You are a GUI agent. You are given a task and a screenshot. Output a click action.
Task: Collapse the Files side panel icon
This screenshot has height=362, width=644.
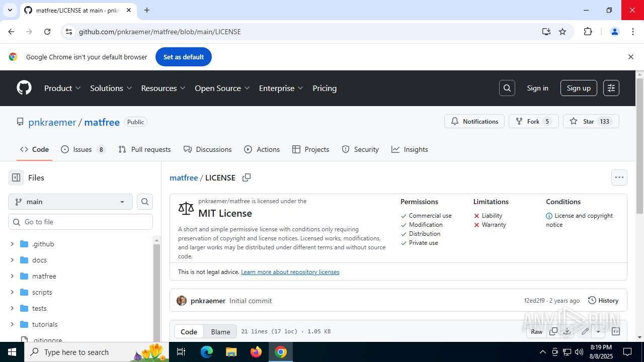[x=16, y=177]
